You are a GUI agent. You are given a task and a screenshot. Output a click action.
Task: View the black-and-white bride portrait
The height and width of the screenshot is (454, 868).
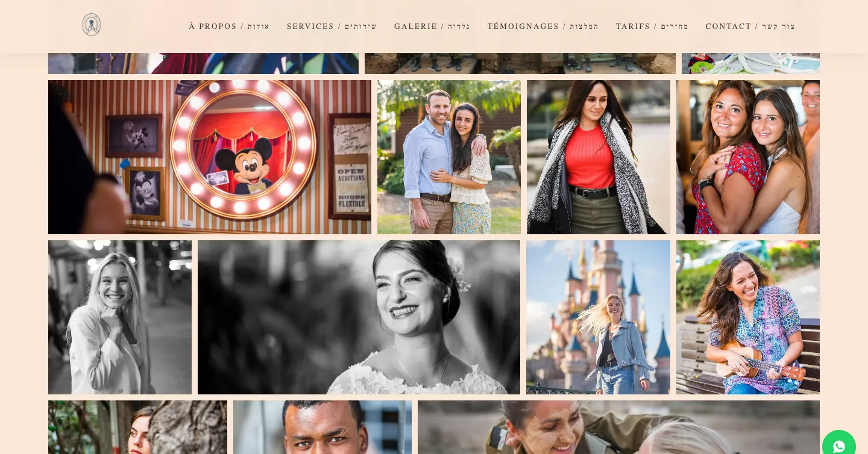click(359, 317)
